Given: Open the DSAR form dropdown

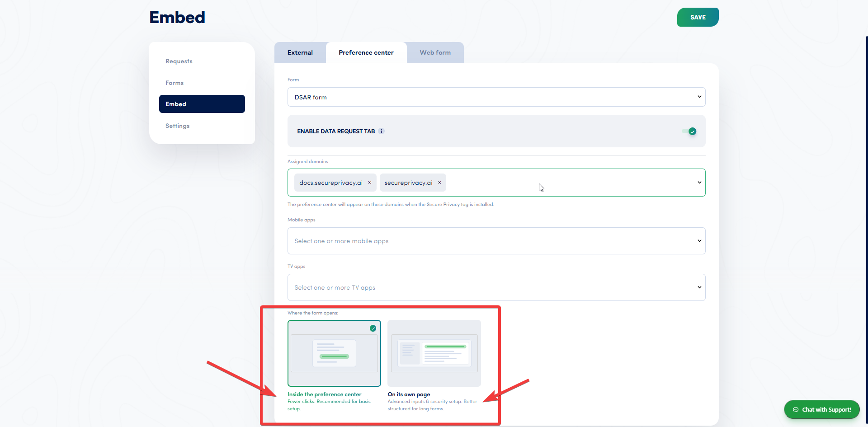Looking at the screenshot, I should tap(496, 97).
